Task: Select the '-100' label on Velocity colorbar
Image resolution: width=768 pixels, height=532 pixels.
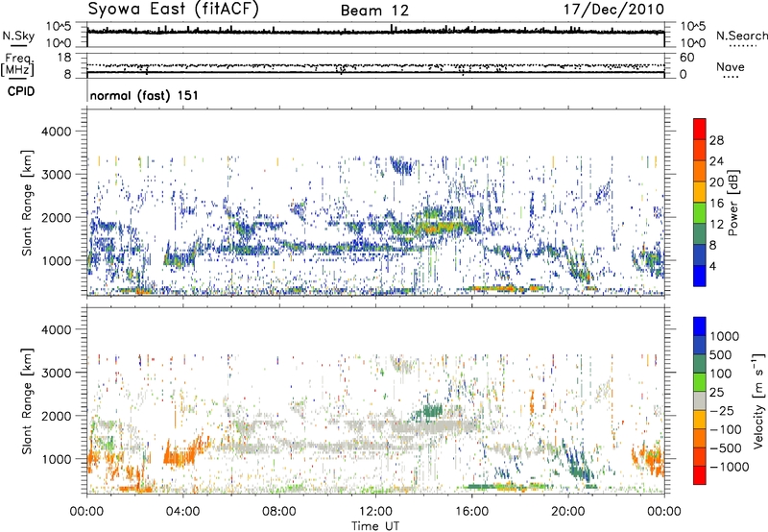Action: (x=726, y=429)
